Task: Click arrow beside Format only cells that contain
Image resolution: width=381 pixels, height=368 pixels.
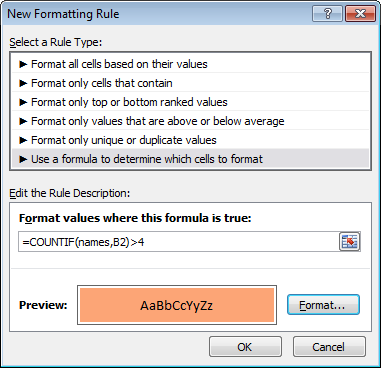Action: click(x=23, y=83)
